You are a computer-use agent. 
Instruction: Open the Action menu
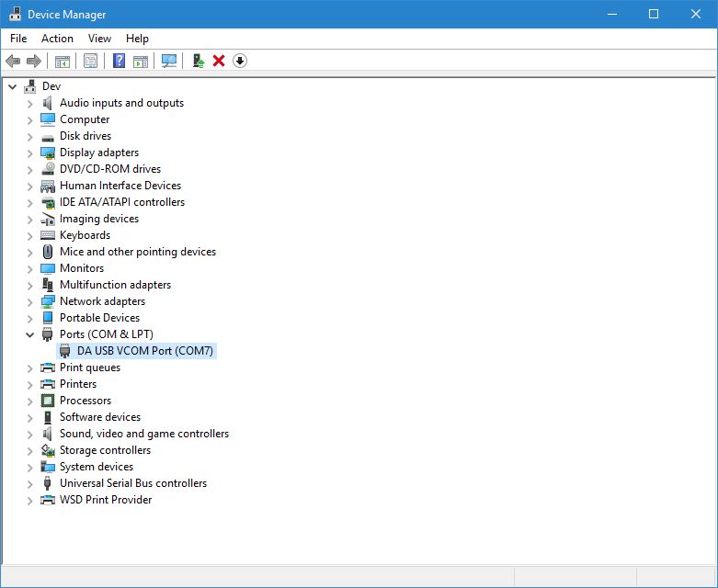coord(57,39)
